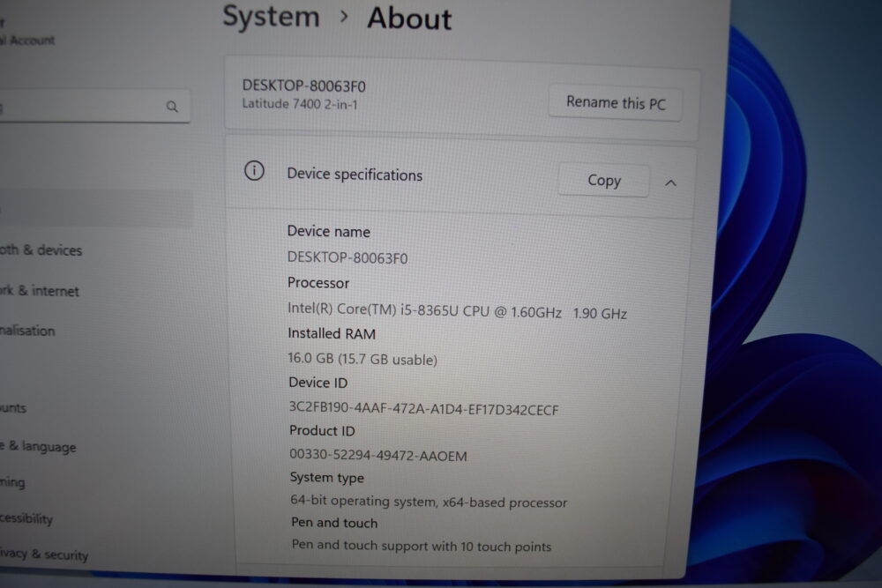Select the 64-bit operating system value
This screenshot has height=588, width=882.
tap(429, 502)
